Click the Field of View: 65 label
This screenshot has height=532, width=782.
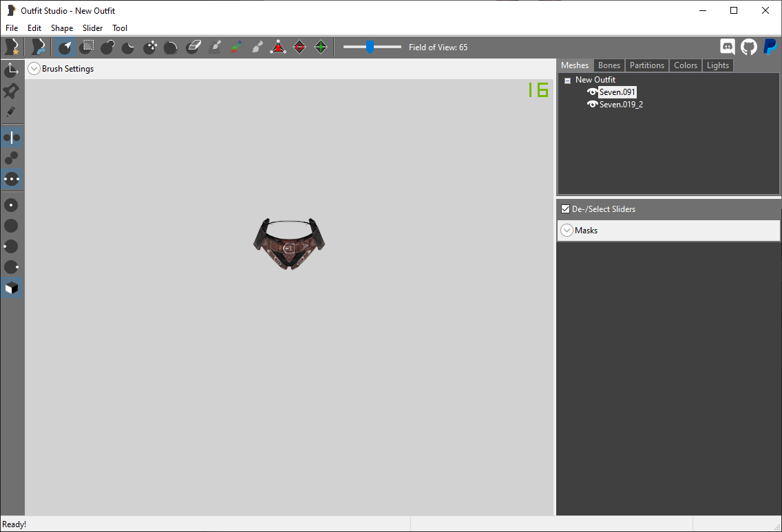coord(438,47)
